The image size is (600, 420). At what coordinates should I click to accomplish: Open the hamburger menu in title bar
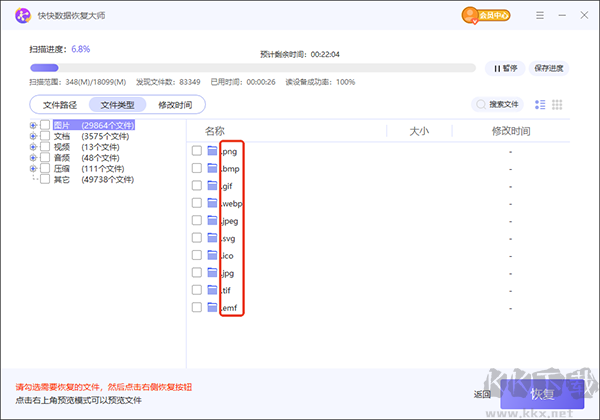[x=540, y=15]
